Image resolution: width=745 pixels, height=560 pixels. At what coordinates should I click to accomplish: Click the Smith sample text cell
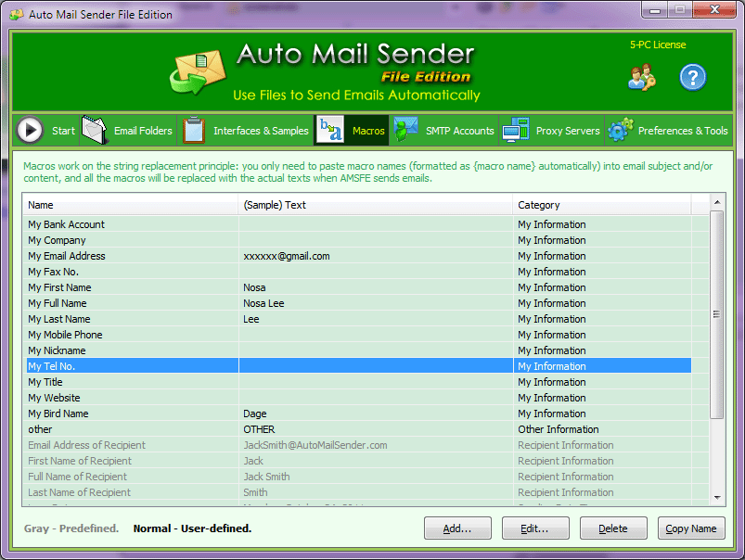pyautogui.click(x=376, y=492)
